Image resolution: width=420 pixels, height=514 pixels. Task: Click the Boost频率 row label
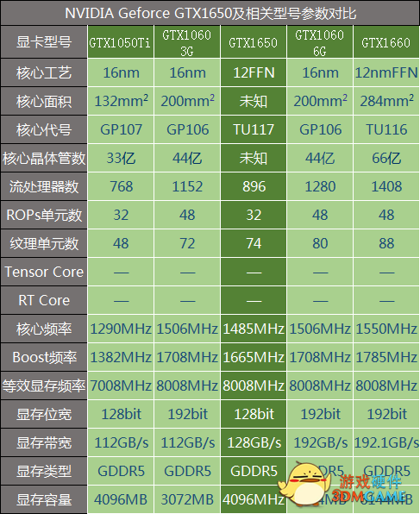(44, 357)
